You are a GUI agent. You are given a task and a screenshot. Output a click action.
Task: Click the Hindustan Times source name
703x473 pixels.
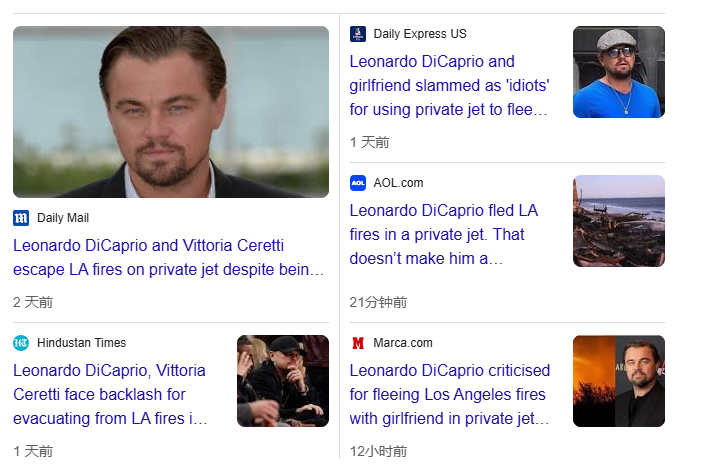[81, 343]
